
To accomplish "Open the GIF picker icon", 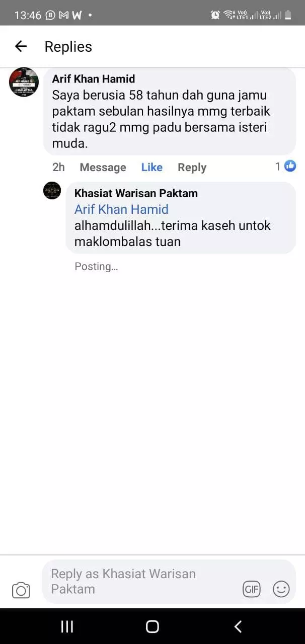I will click(x=252, y=589).
